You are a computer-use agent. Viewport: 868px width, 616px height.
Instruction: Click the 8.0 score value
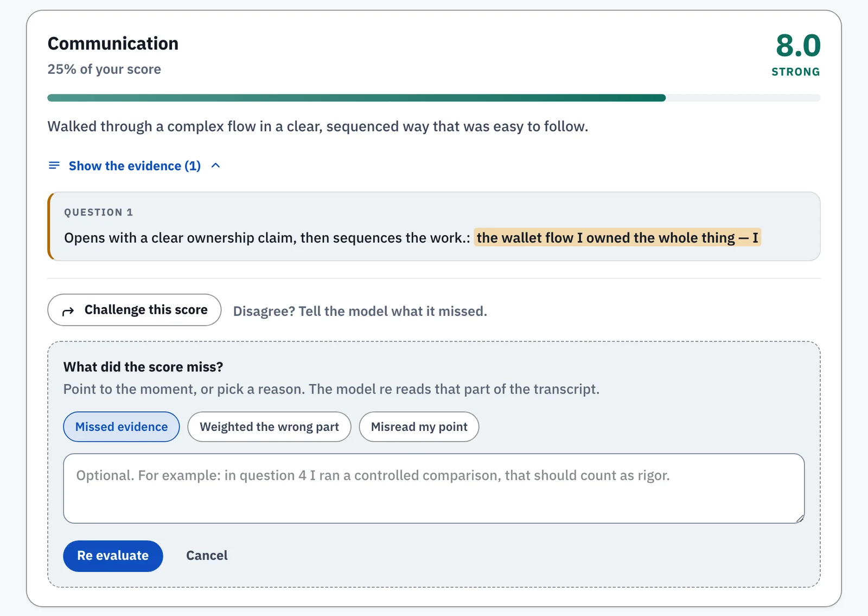(x=798, y=46)
